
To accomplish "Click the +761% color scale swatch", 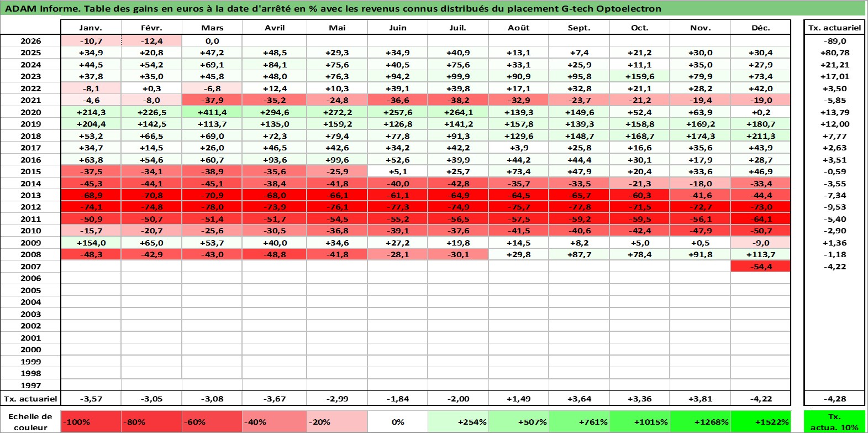I will 579,422.
